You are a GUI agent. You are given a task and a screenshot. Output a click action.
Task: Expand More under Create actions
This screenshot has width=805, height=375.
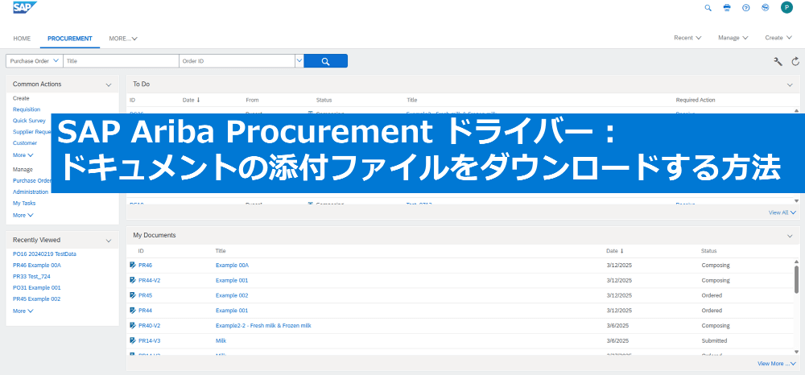[x=23, y=155]
